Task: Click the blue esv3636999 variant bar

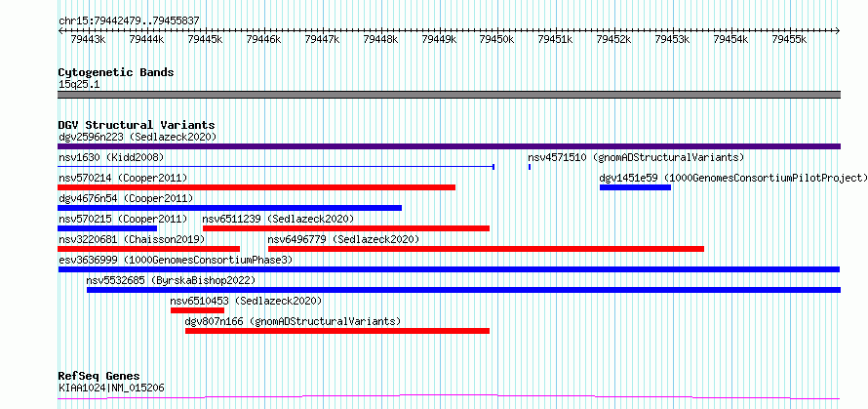Action: click(449, 269)
